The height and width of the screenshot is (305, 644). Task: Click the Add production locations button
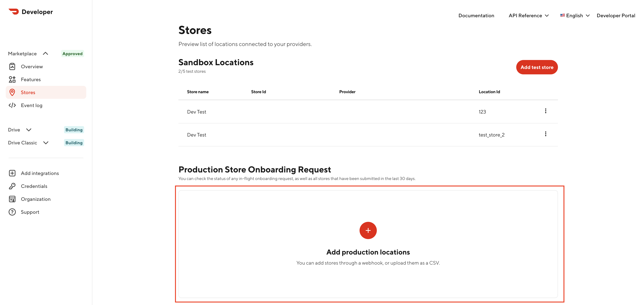(368, 230)
